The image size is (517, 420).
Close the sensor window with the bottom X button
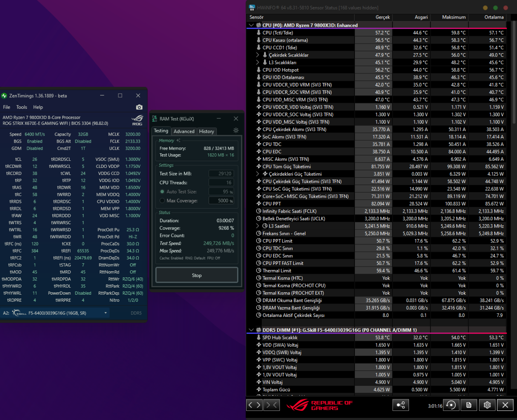click(505, 405)
